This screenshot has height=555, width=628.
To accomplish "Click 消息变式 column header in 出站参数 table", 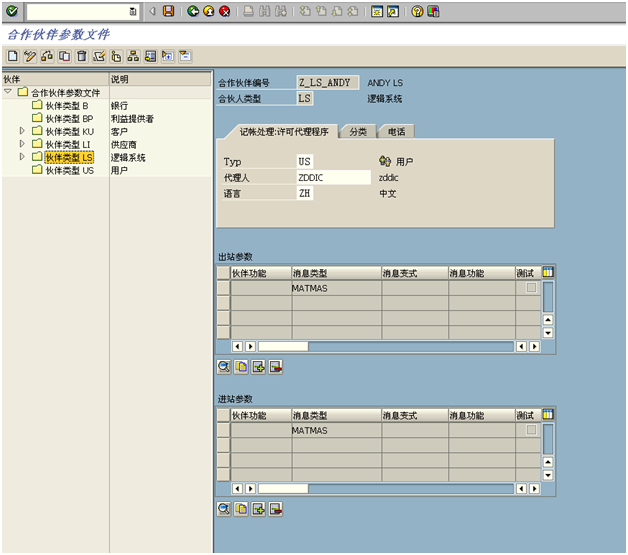I will pyautogui.click(x=415, y=273).
